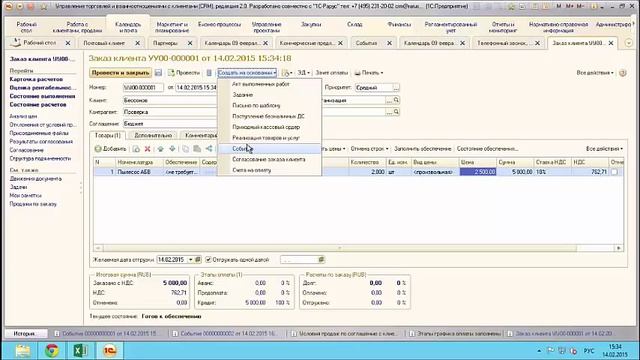The height and width of the screenshot is (360, 640).
Task: Click the История button in bottom bar
Action: coord(25,333)
